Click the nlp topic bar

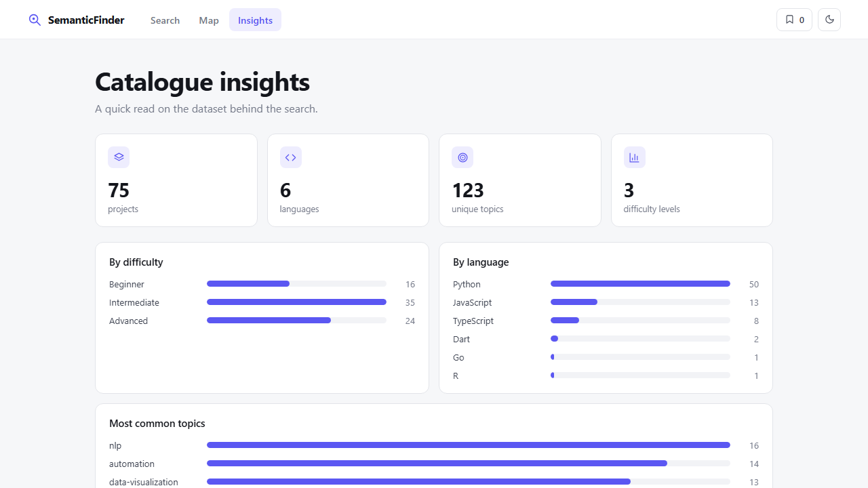[x=469, y=445]
